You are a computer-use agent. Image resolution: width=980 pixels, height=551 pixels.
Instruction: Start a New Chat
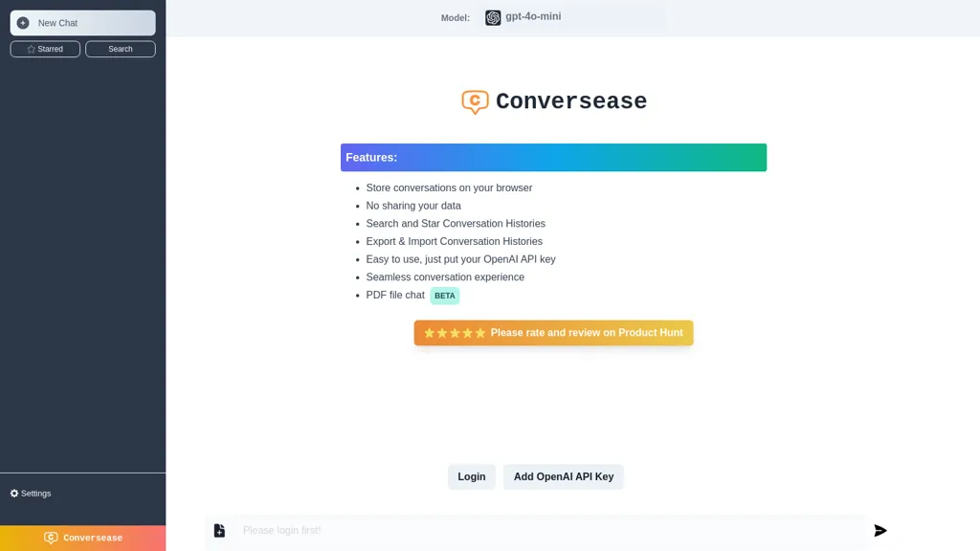point(82,23)
